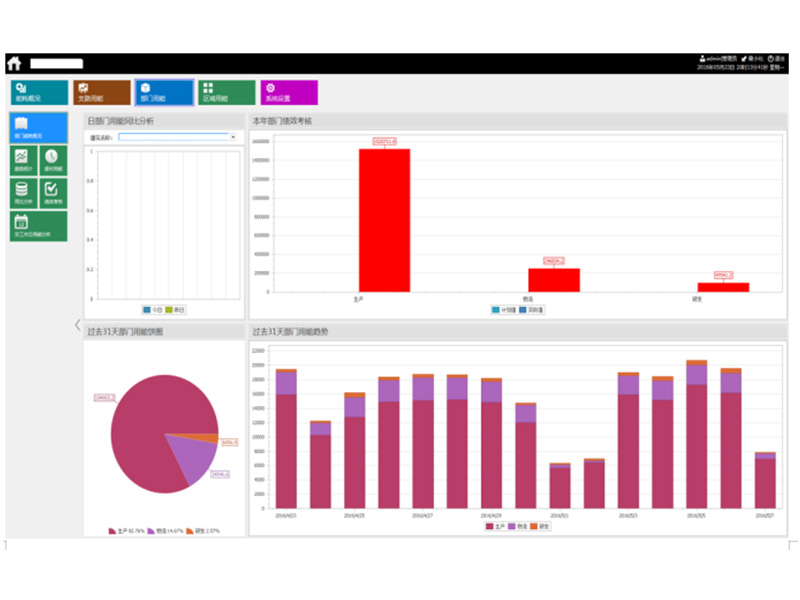Toggle the 研发 legend in trend chart

(540, 527)
